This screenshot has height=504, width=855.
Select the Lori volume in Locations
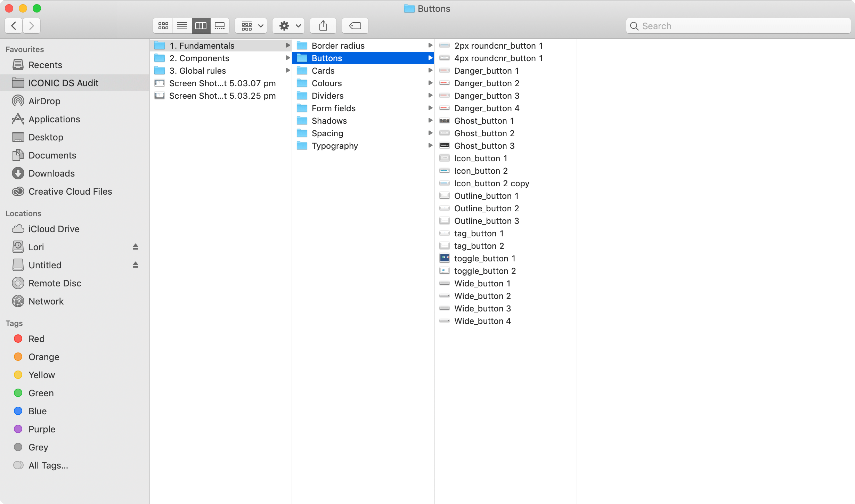[x=36, y=247]
